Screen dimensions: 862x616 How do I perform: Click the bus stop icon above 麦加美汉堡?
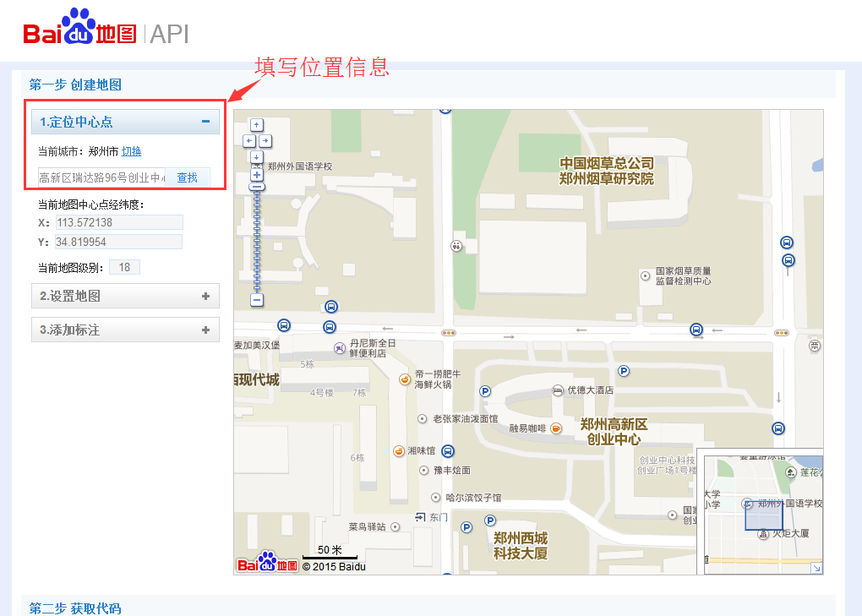tap(284, 325)
